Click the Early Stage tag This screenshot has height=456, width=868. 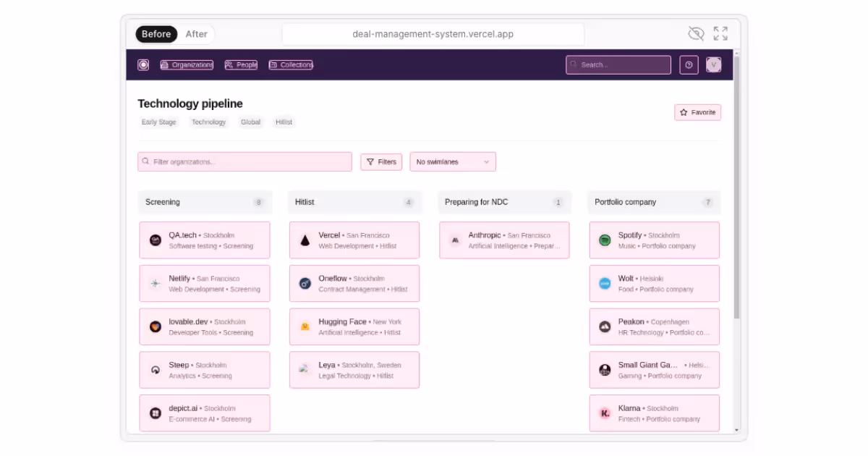[159, 122]
